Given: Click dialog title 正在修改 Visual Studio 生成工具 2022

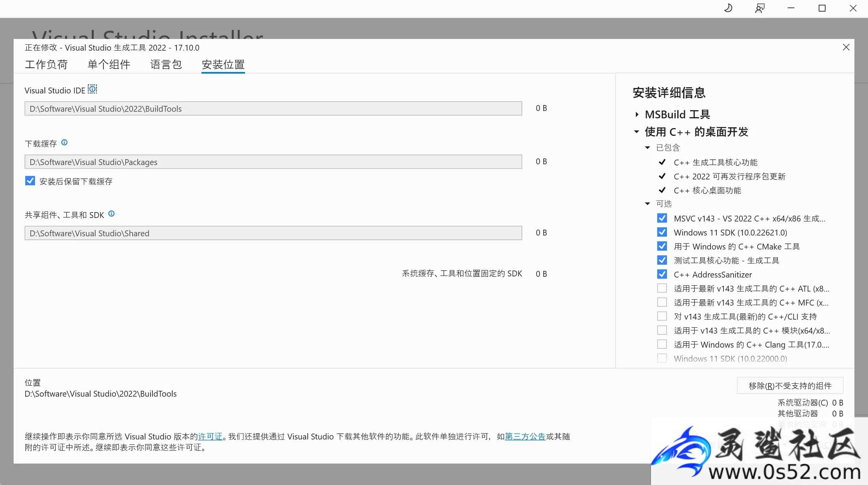Looking at the screenshot, I should pyautogui.click(x=112, y=47).
